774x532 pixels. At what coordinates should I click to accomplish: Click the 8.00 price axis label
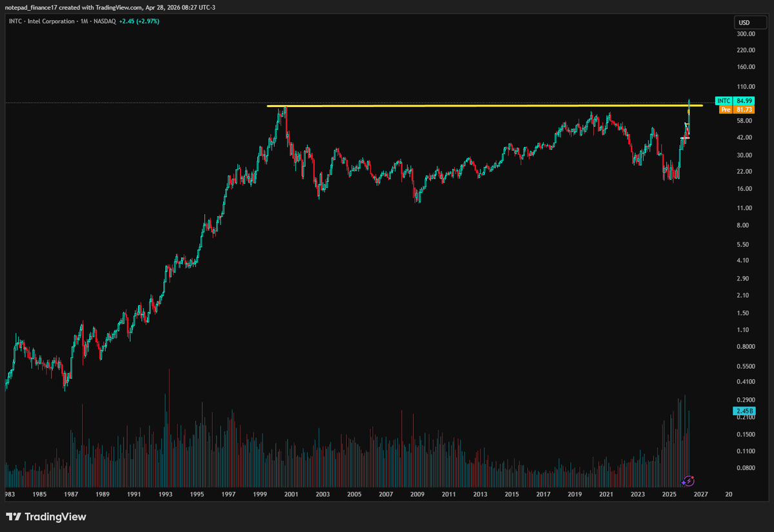[743, 225]
